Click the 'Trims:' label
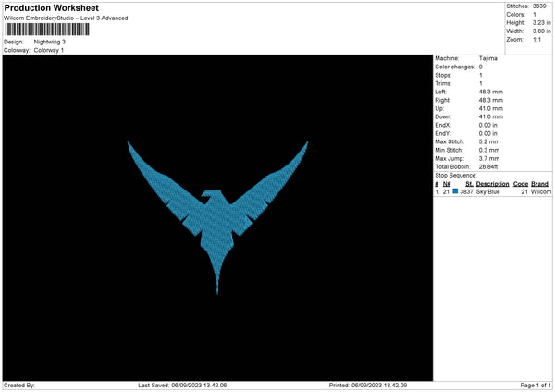The image size is (555, 392). point(443,83)
